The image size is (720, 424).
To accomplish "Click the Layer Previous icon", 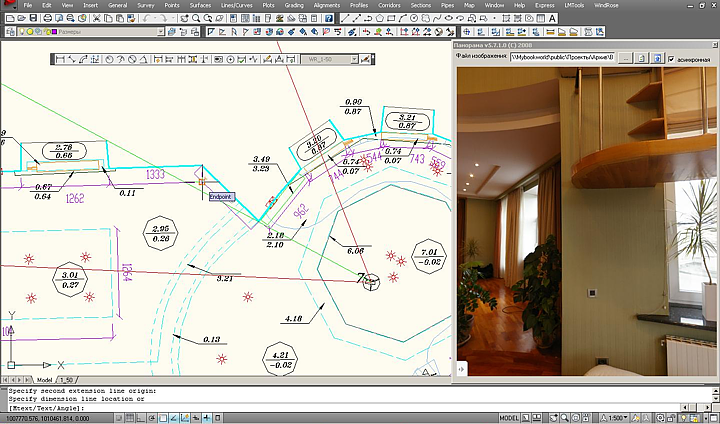I will pos(183,32).
